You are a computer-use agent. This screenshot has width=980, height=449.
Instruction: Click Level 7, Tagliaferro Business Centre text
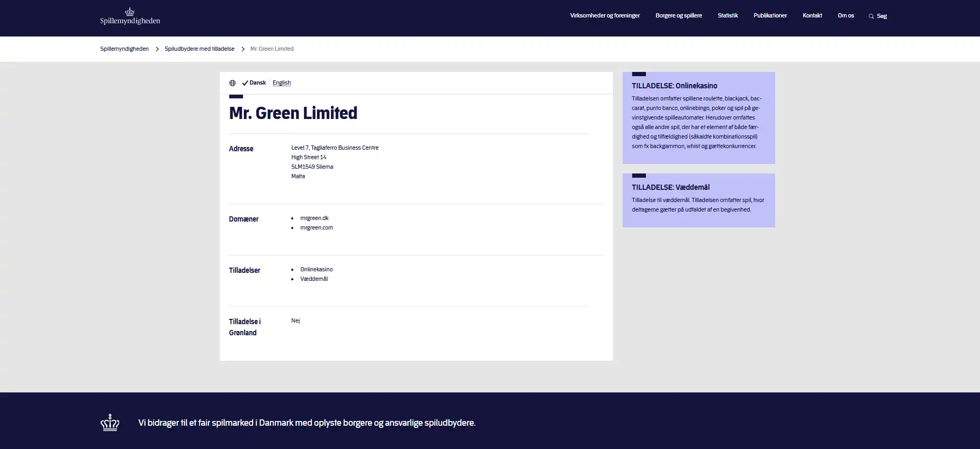point(335,148)
